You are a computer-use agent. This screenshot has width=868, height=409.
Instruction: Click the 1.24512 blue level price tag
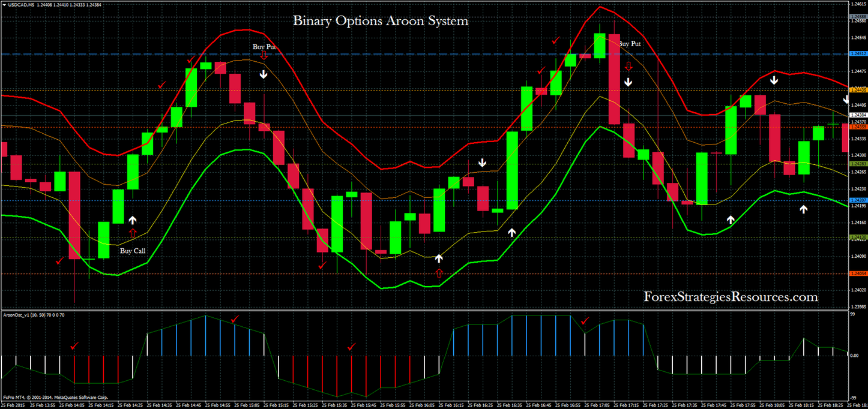(859, 54)
